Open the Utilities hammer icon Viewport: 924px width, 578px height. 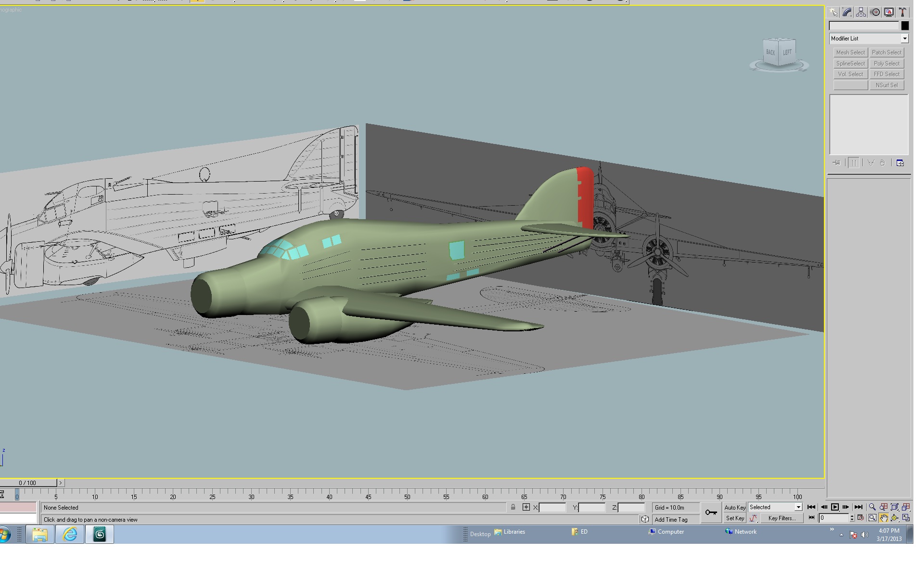point(903,13)
